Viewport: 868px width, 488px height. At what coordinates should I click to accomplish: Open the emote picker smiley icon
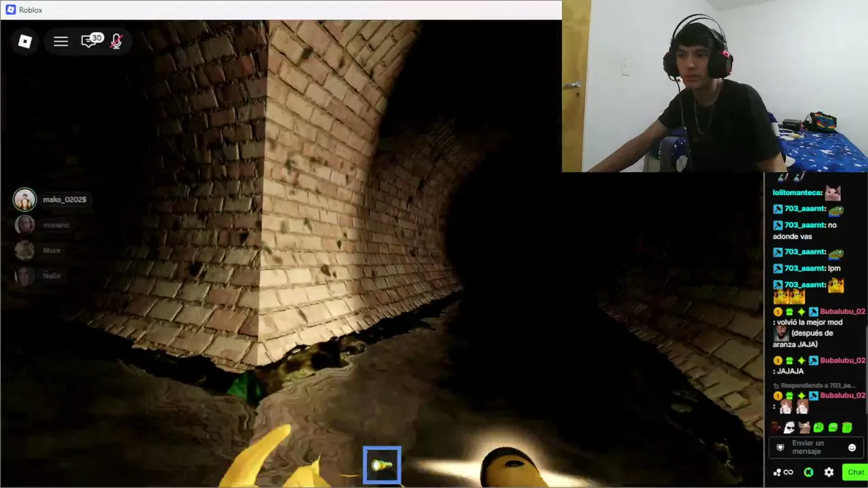pos(852,447)
